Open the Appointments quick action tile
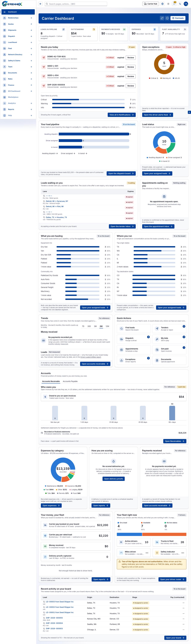This screenshot has width=191, height=644. [134, 350]
